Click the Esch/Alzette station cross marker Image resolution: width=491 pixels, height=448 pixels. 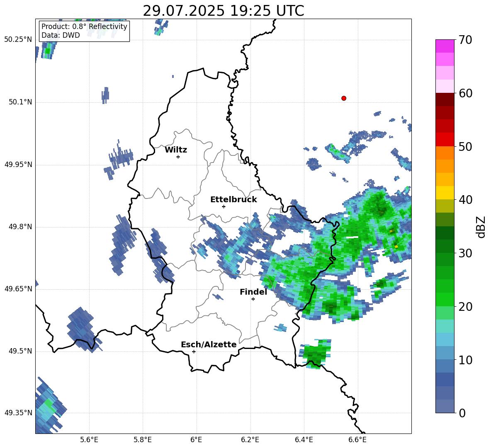(x=194, y=351)
